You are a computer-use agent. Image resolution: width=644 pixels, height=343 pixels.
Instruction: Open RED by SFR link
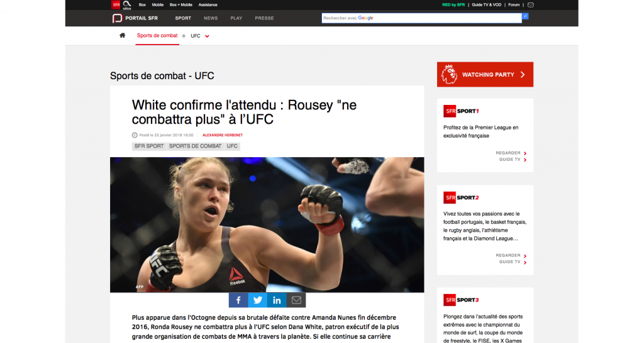[x=453, y=5]
